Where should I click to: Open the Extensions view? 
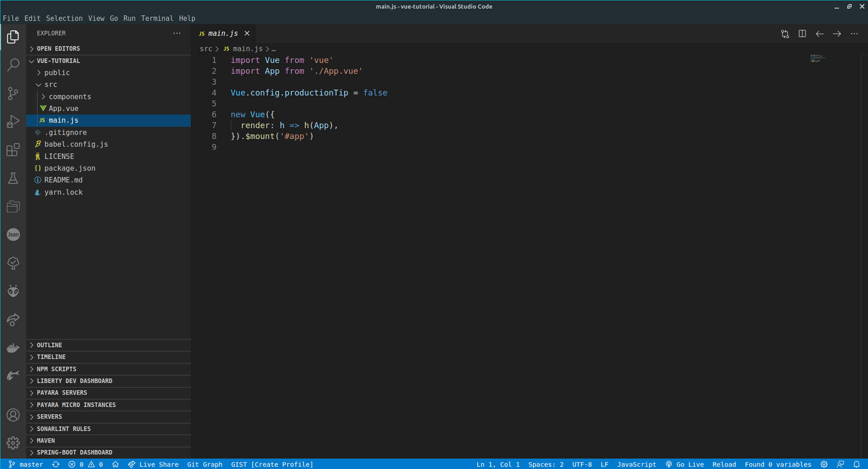point(13,150)
